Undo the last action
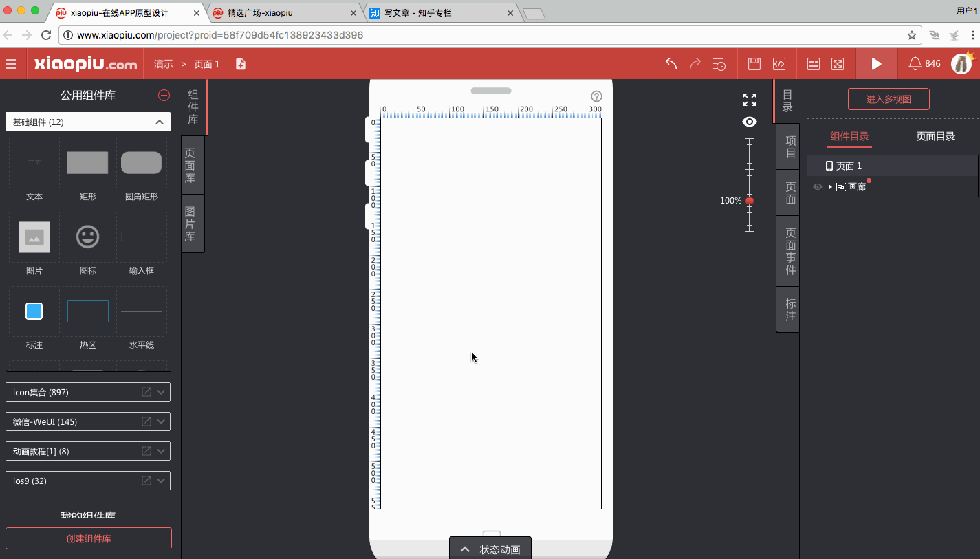 click(x=671, y=64)
